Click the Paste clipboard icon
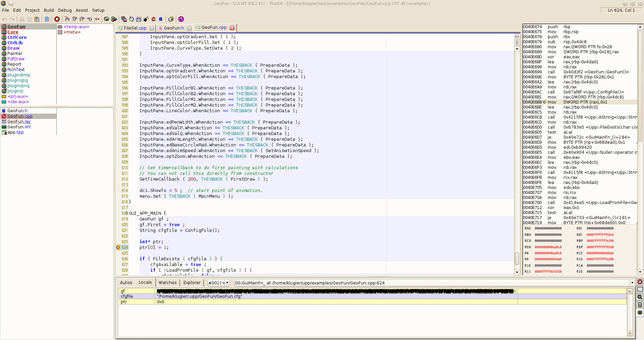Image resolution: width=644 pixels, height=340 pixels. tap(37, 19)
